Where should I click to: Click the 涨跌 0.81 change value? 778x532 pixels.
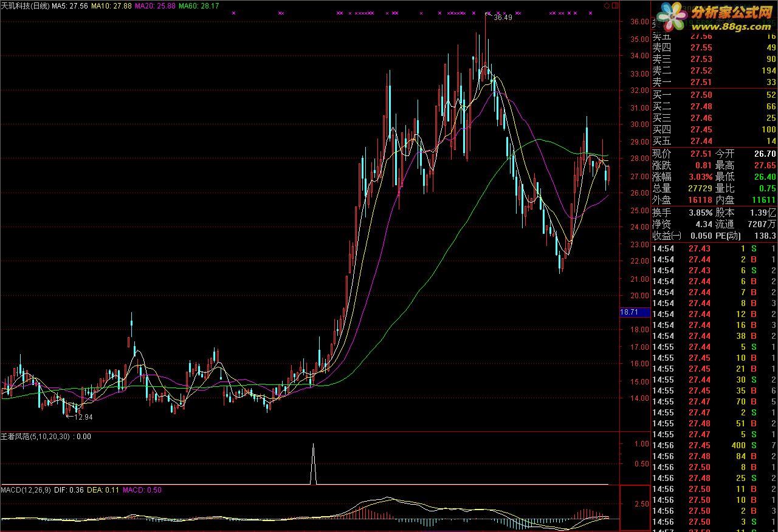coord(703,165)
